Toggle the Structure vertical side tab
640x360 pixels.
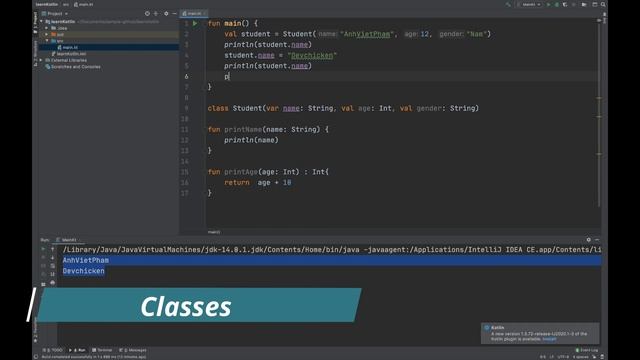point(36,53)
